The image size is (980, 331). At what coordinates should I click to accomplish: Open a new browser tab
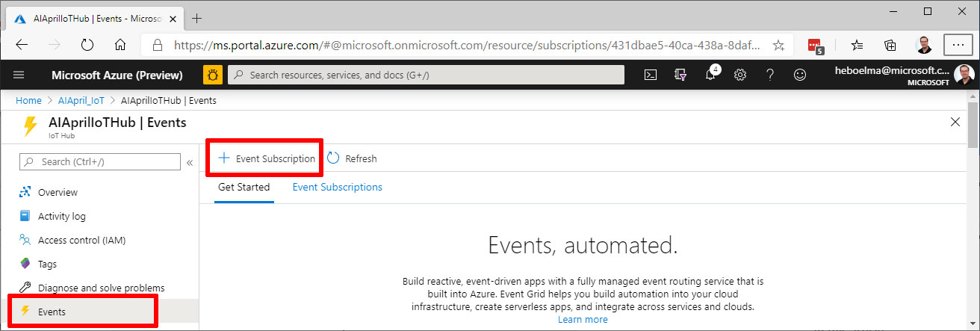[197, 18]
